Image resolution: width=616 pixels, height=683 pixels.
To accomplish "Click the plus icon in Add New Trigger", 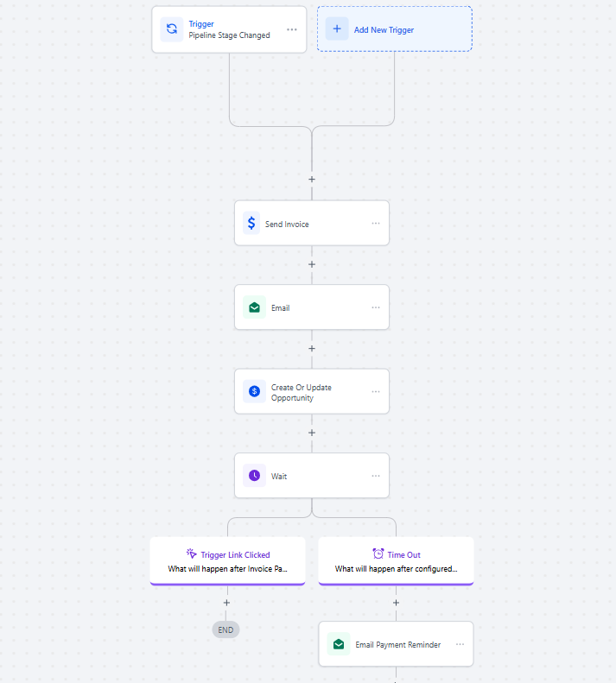I will (x=337, y=29).
